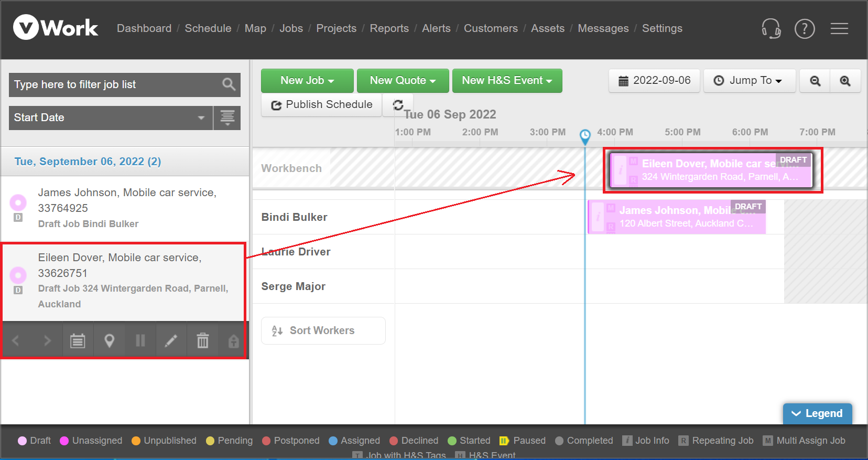Click the draft status circle for Eileen Dover
The width and height of the screenshot is (868, 460).
18,274
